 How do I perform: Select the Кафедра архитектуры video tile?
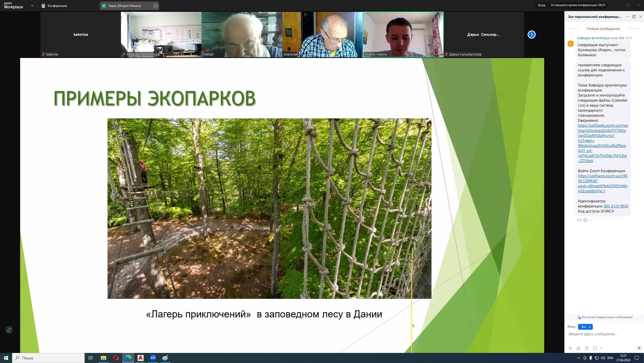161,35
